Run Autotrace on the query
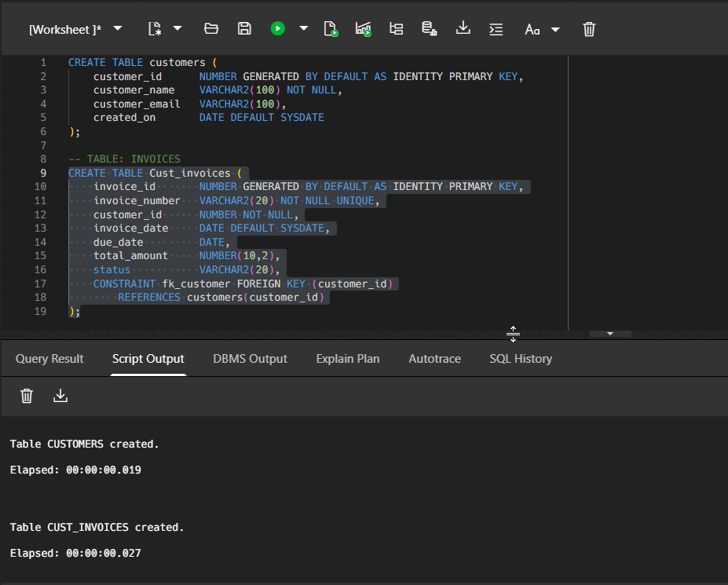 [363, 28]
